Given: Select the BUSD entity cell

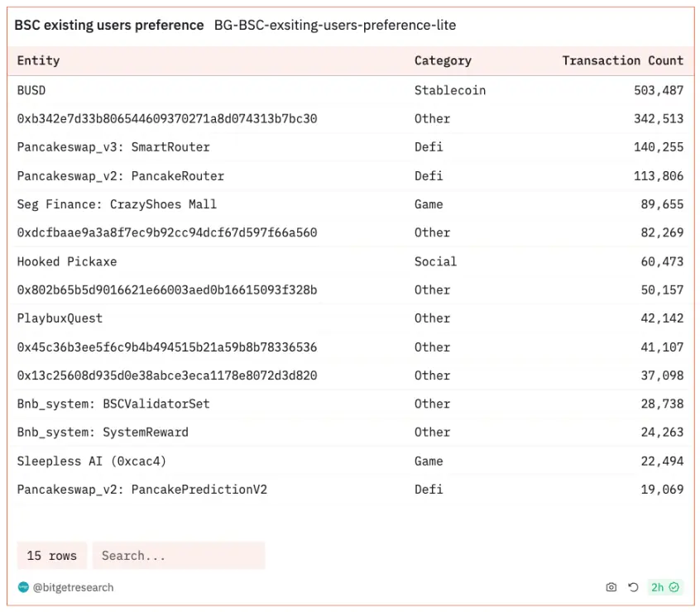Looking at the screenshot, I should click(31, 90).
